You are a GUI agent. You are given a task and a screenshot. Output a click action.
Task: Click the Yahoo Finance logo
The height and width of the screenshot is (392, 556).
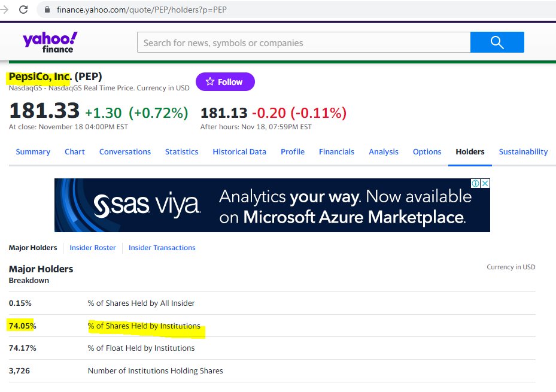click(x=50, y=42)
